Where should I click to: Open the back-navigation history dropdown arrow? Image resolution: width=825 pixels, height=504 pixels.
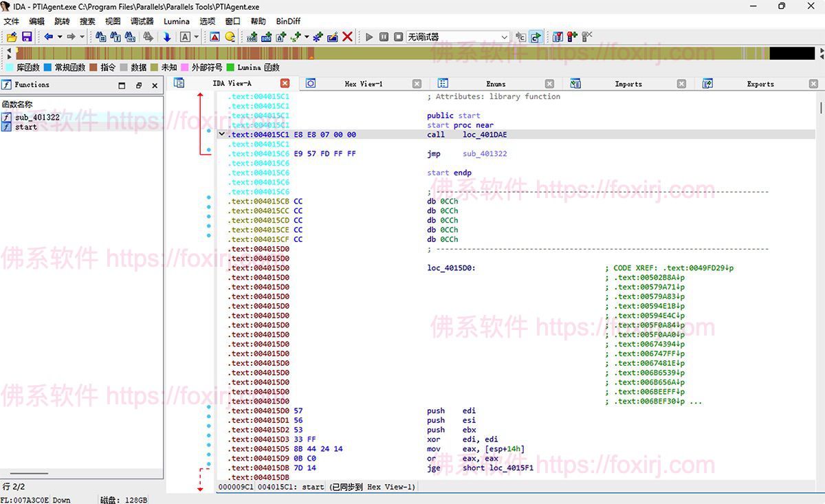(59, 36)
